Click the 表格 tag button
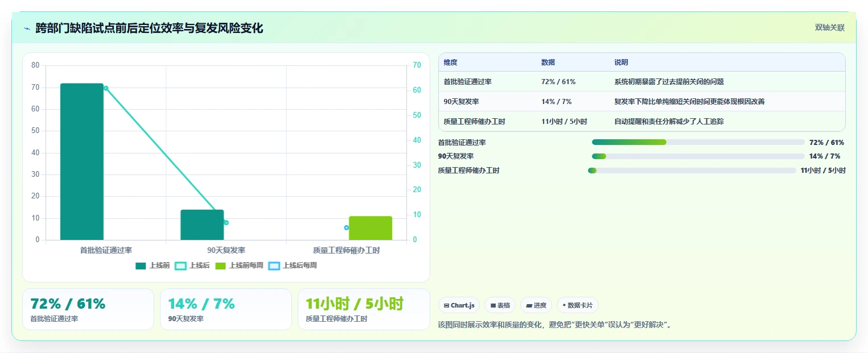The image size is (868, 353). point(500,305)
